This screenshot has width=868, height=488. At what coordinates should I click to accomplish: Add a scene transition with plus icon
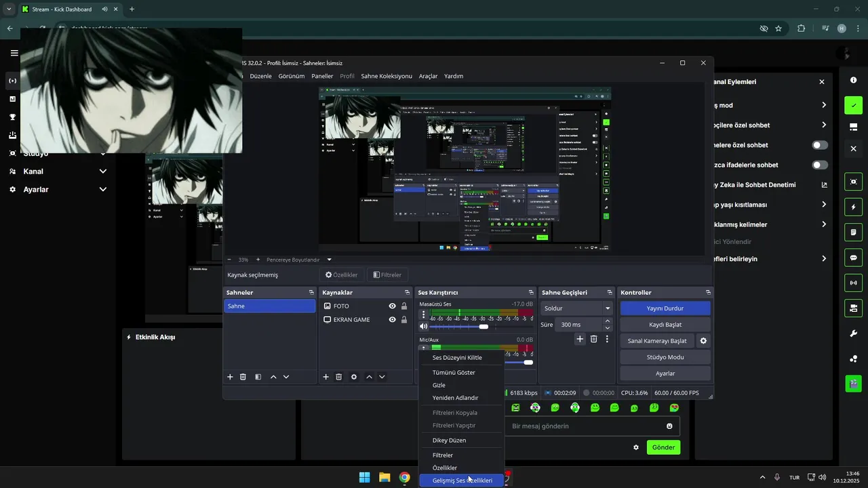click(580, 339)
